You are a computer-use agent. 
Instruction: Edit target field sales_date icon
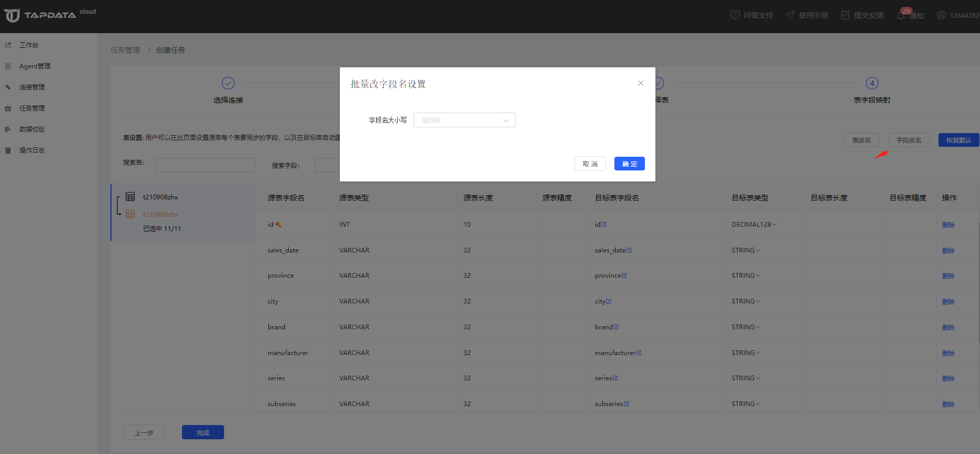pos(629,250)
